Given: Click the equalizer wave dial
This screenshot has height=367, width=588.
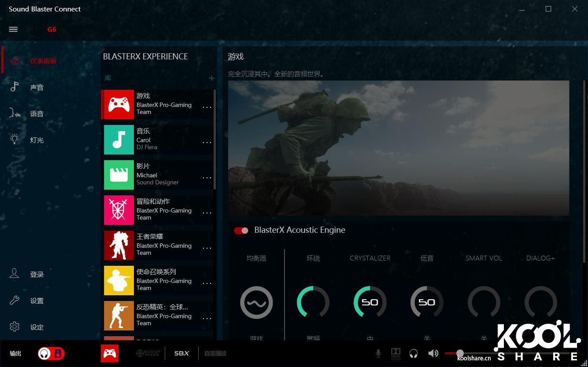Looking at the screenshot, I should tap(256, 303).
